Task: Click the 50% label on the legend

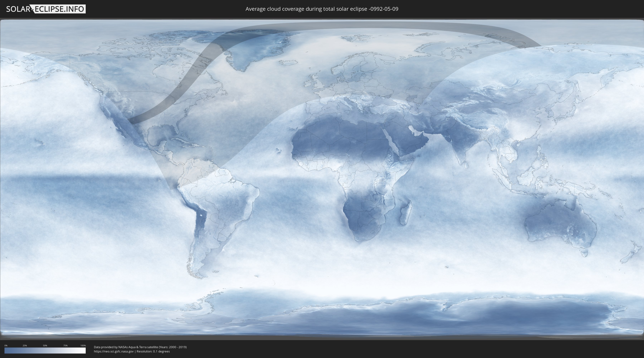Action: coord(45,345)
